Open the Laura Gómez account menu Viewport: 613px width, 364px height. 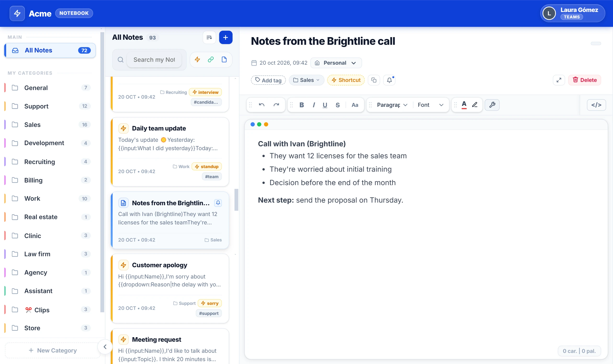tap(573, 13)
